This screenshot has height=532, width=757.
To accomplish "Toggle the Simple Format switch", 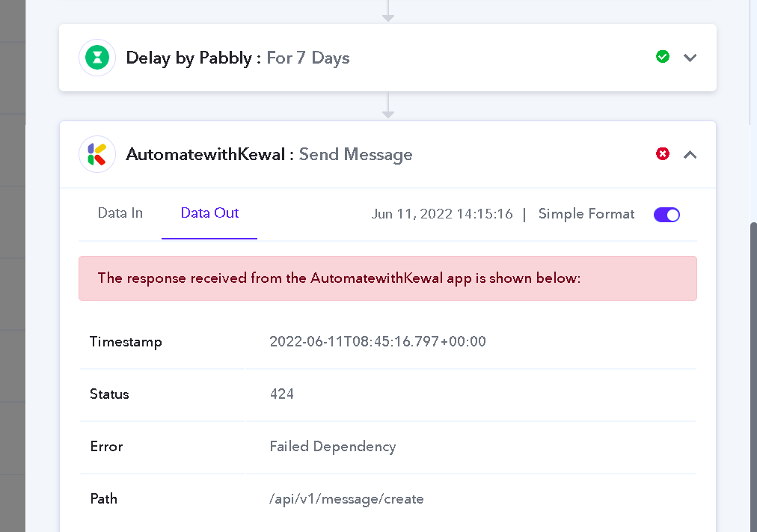I will coord(666,215).
